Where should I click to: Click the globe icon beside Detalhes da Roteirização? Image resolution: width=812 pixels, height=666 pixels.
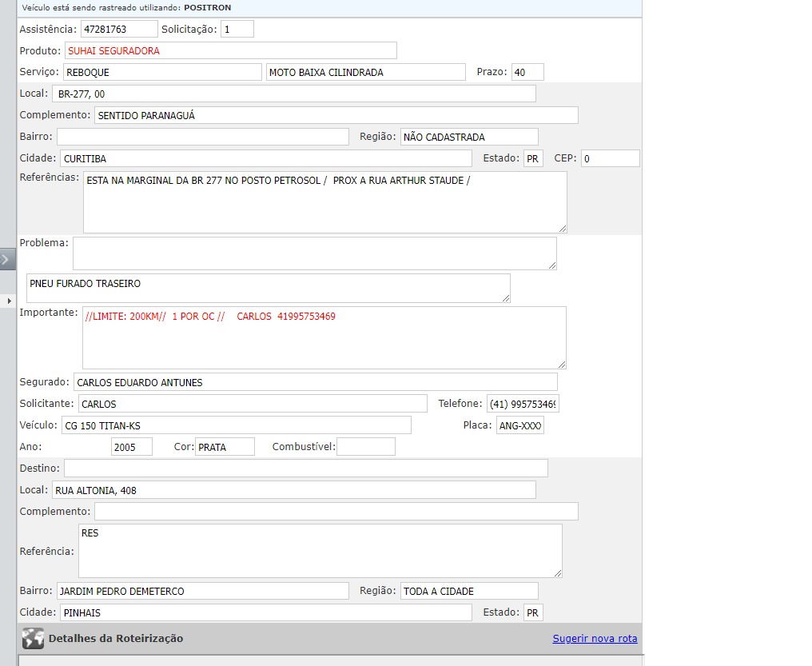click(x=33, y=638)
